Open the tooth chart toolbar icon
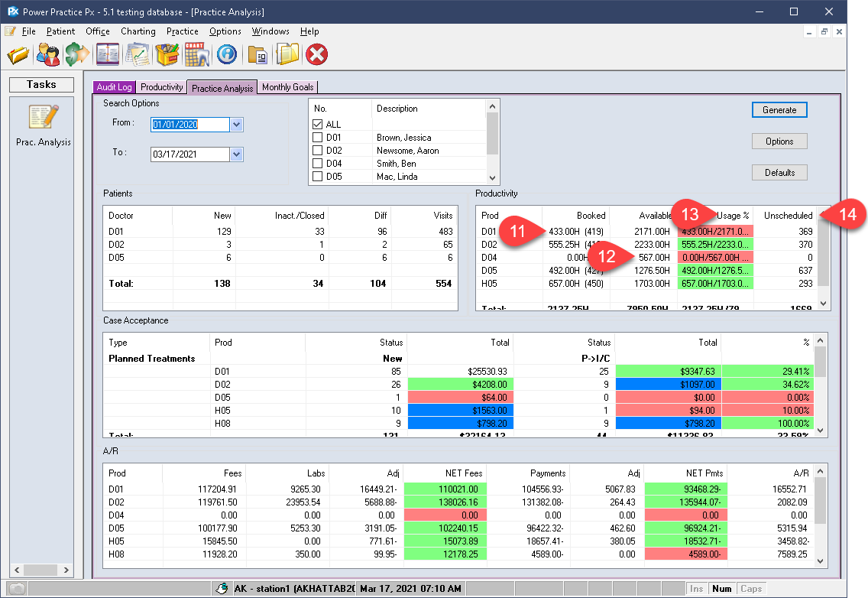The height and width of the screenshot is (598, 868). (197, 55)
